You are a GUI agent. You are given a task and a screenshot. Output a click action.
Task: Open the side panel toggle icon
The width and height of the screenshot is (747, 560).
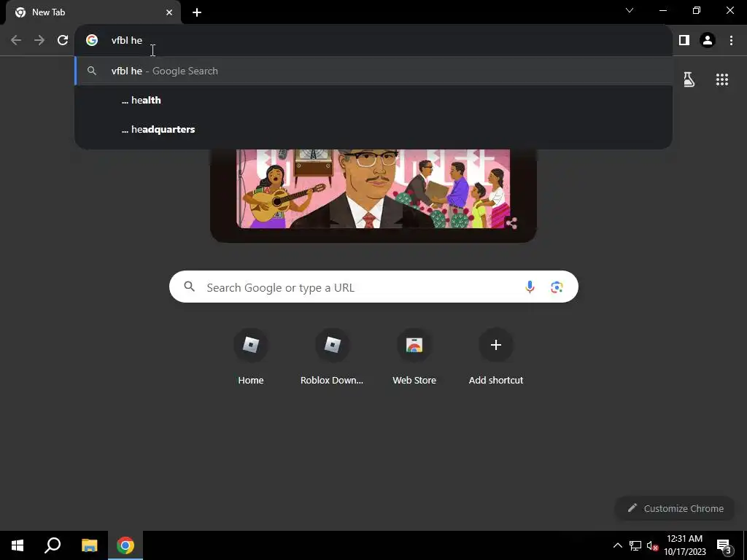[x=684, y=41]
